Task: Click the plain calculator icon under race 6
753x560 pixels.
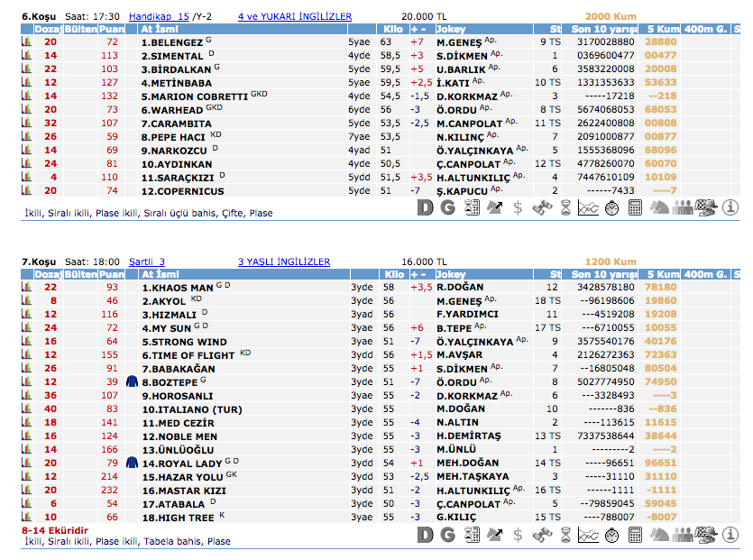Action: coord(636,208)
